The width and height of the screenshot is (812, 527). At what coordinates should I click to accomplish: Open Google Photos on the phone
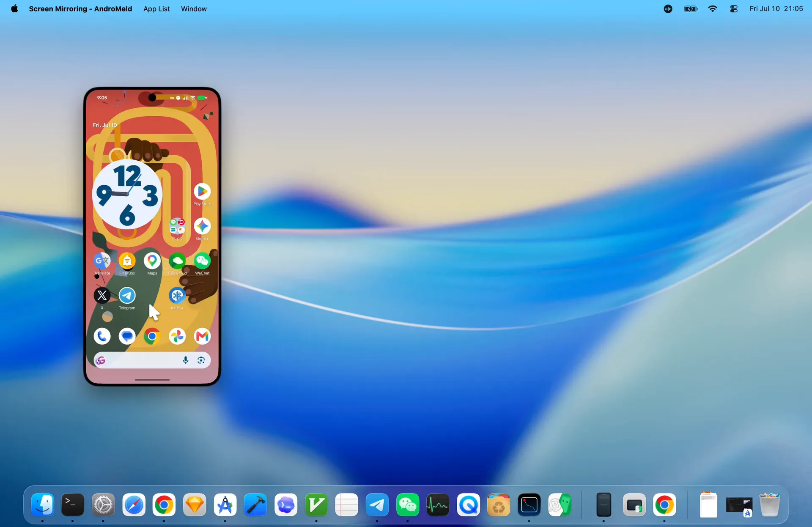(x=177, y=336)
